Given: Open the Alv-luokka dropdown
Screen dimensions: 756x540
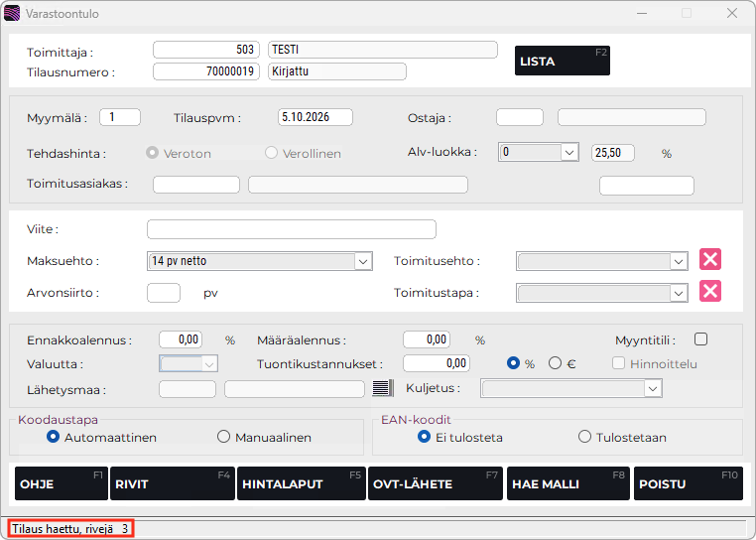Looking at the screenshot, I should tap(569, 153).
